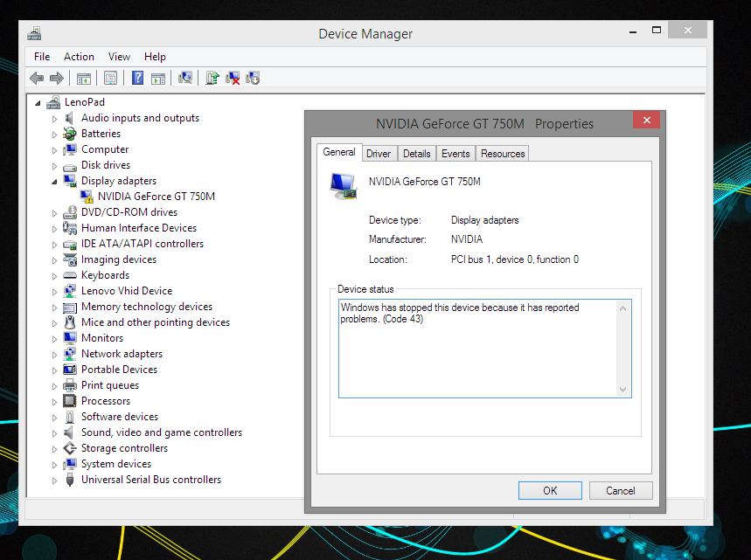Click Cancel in the Properties dialog
This screenshot has height=560, width=751.
(x=620, y=491)
